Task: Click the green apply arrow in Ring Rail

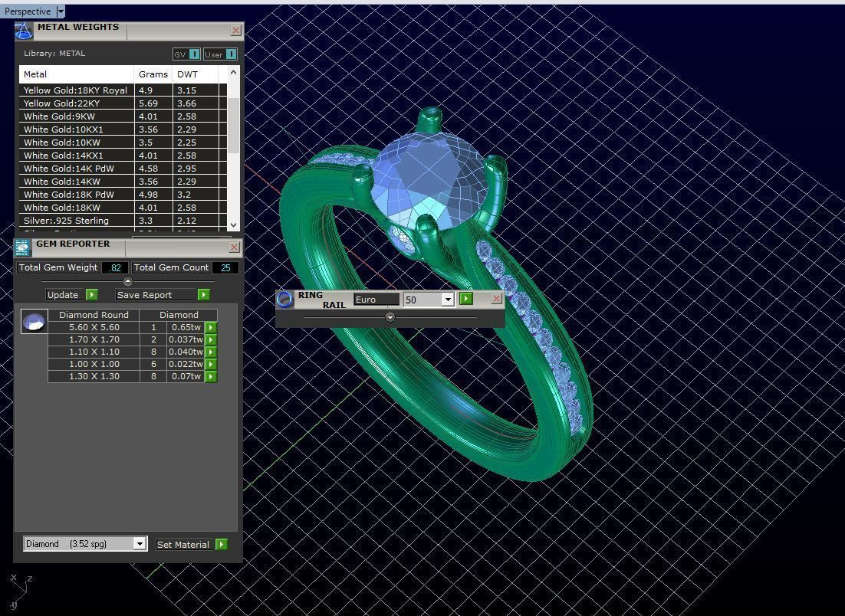Action: 466,298
